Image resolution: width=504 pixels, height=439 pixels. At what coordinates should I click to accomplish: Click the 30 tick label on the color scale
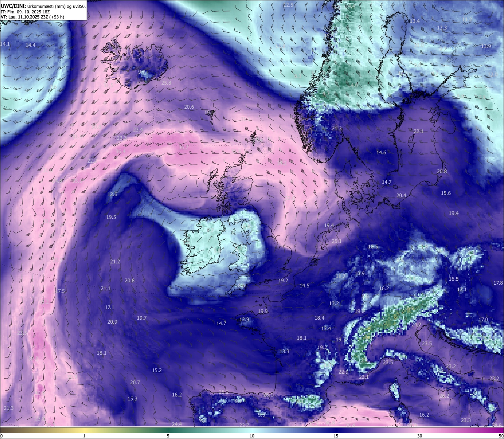(420, 436)
